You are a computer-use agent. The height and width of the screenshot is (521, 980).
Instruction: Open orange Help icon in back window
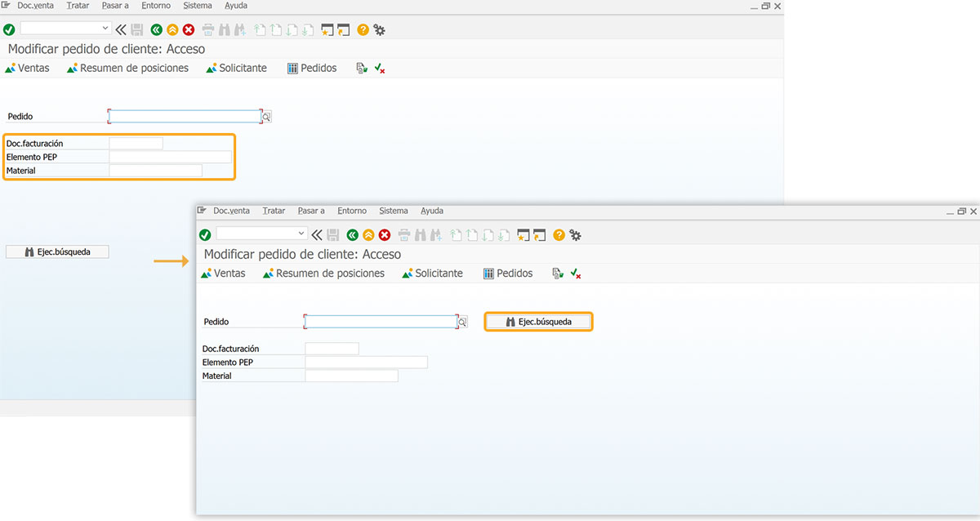click(363, 29)
